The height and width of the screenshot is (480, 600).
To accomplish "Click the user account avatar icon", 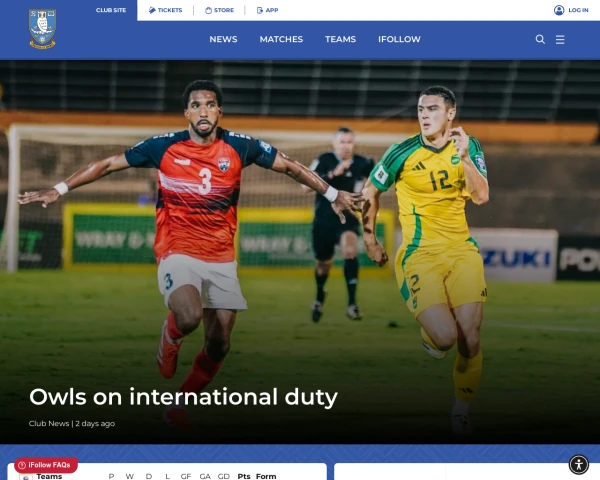I will pyautogui.click(x=559, y=10).
